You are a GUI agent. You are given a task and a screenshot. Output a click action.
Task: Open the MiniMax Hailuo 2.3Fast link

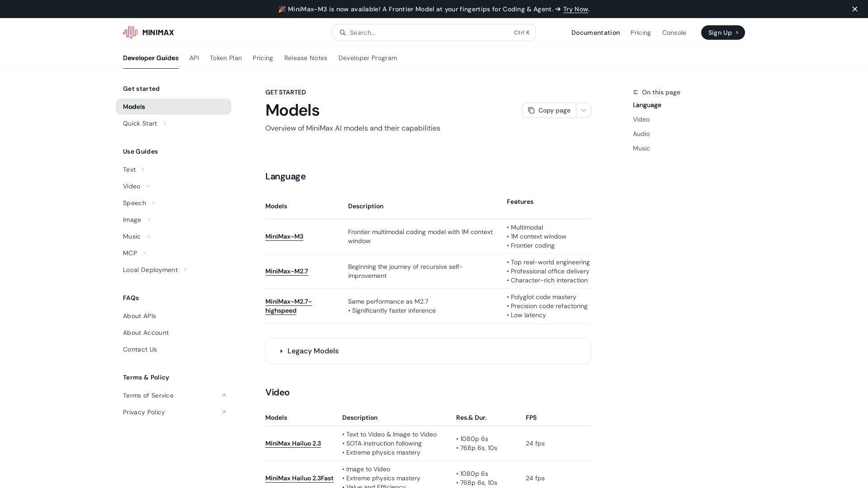299,478
